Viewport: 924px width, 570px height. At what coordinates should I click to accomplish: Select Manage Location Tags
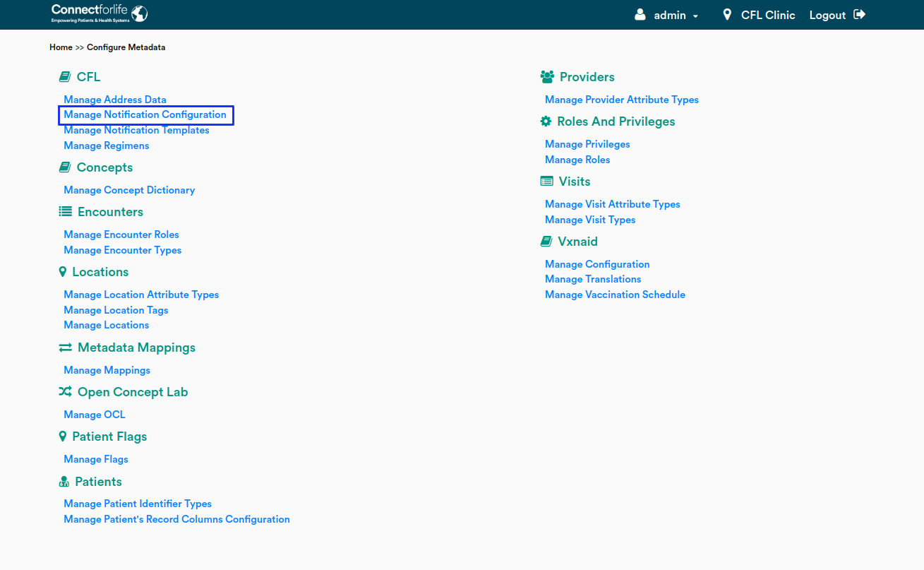tap(116, 310)
